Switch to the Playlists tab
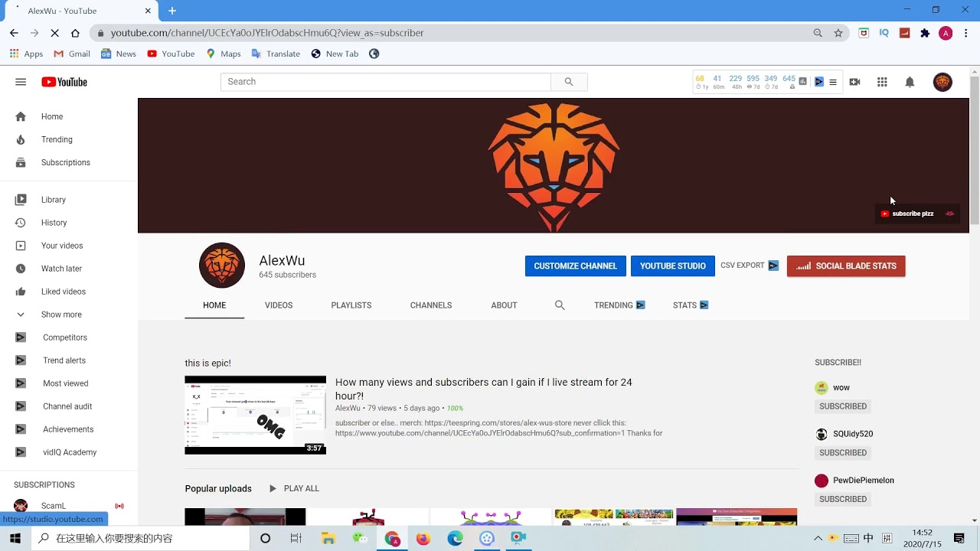980x551 pixels. (351, 305)
